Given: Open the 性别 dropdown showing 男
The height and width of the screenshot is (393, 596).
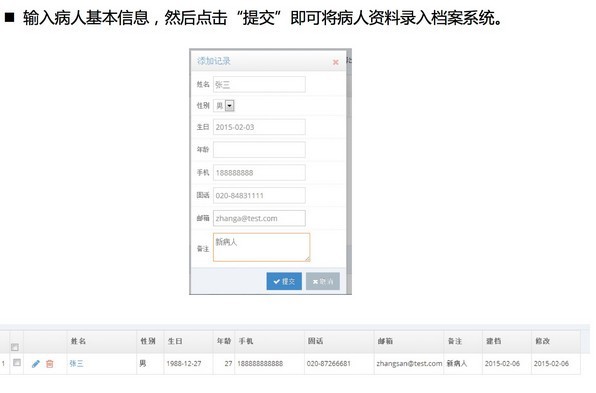Looking at the screenshot, I should pos(224,106).
